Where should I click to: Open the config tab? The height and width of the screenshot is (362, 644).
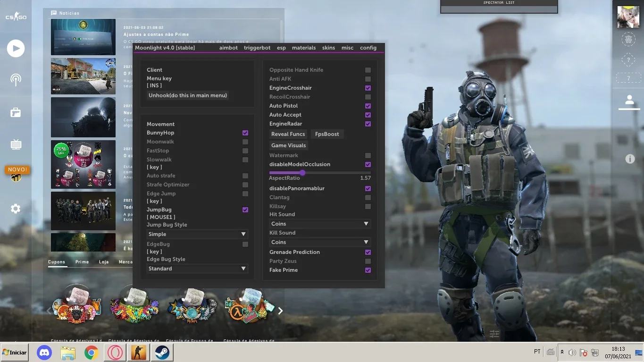pyautogui.click(x=368, y=48)
